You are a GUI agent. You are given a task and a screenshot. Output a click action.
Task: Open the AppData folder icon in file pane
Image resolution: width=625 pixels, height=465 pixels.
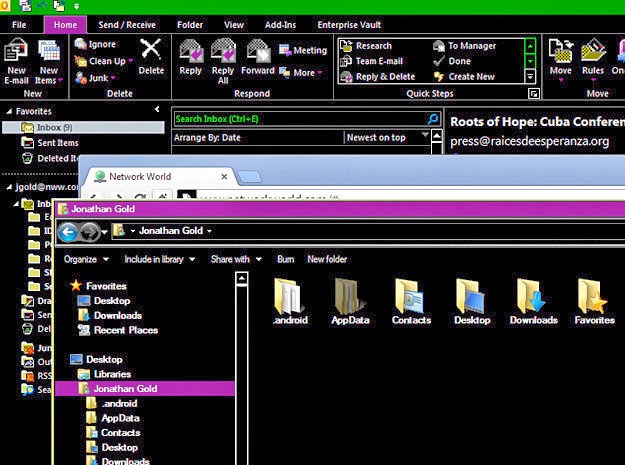coord(350,295)
